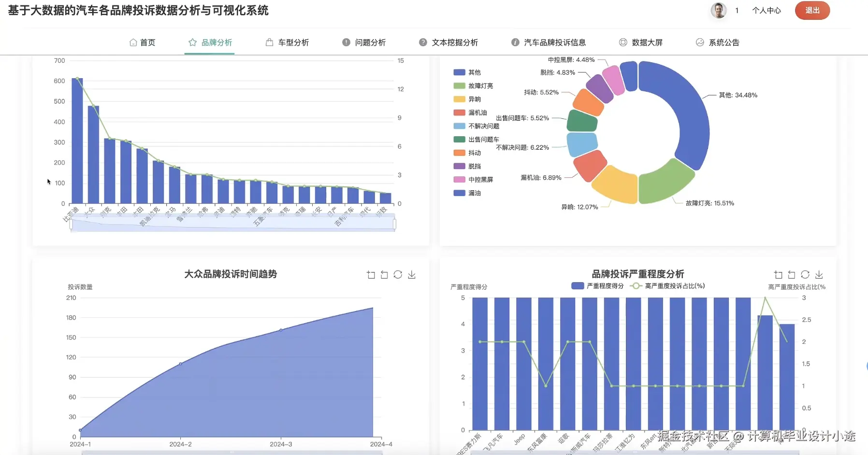Click the refresh icon on 品牌投诉严重程度分析 chart
This screenshot has height=455, width=868.
coord(805,274)
